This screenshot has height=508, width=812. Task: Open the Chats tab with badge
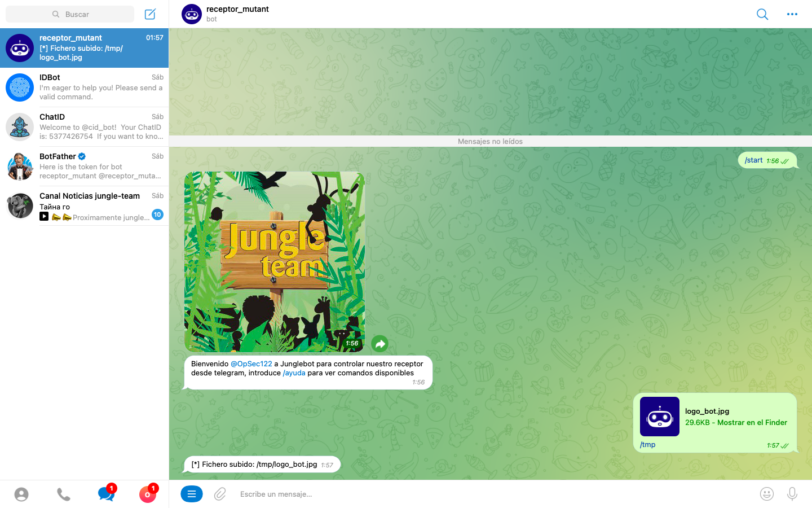pos(105,494)
